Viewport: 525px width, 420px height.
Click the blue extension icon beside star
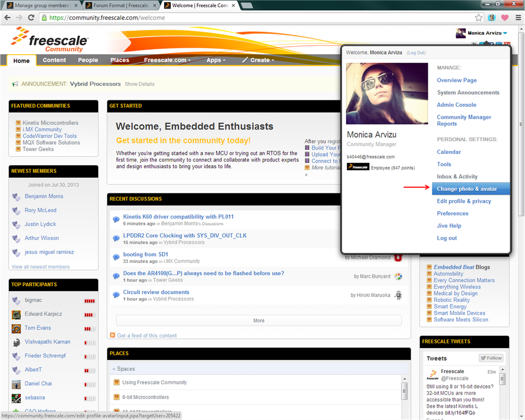coord(491,17)
